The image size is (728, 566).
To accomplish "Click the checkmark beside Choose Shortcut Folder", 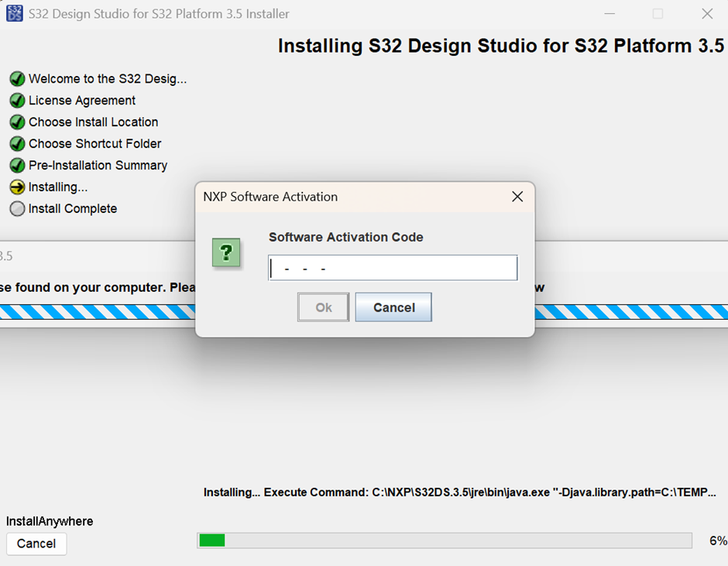I will tap(17, 144).
